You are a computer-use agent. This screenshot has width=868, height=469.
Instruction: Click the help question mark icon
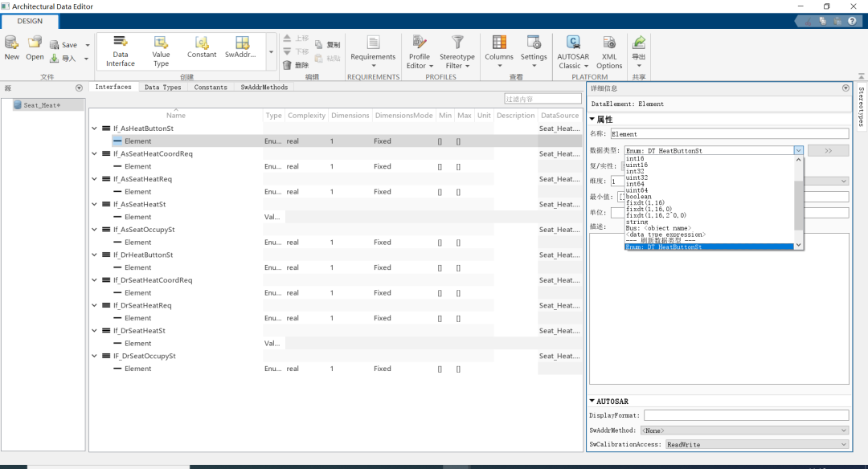pyautogui.click(x=852, y=21)
